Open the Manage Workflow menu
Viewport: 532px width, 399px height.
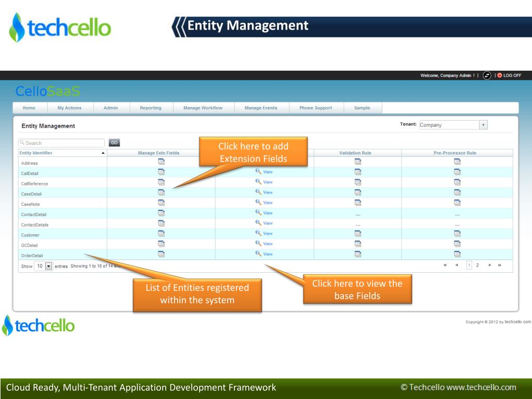[x=203, y=108]
